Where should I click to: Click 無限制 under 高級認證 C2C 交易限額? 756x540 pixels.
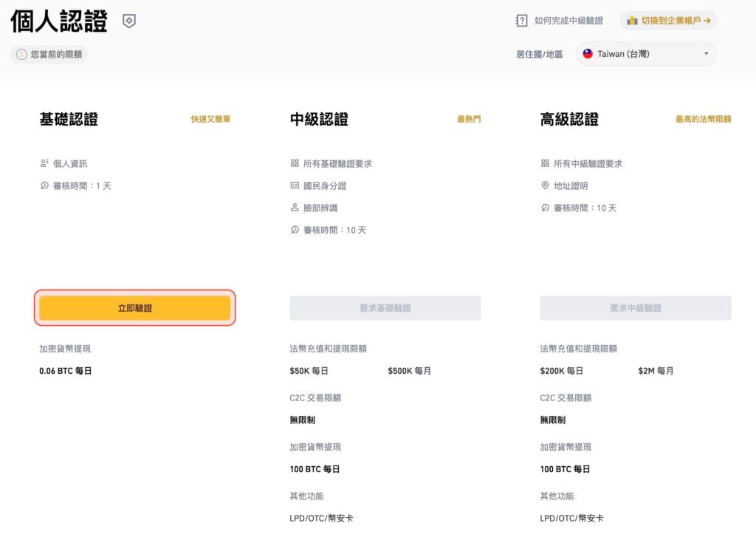click(552, 420)
